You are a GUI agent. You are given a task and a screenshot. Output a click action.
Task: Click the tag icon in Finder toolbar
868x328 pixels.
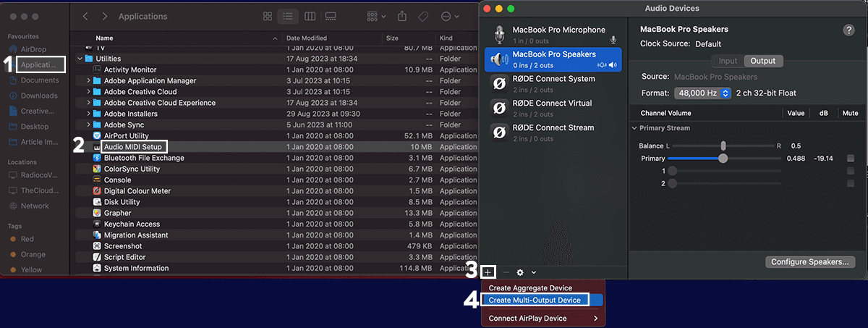424,16
